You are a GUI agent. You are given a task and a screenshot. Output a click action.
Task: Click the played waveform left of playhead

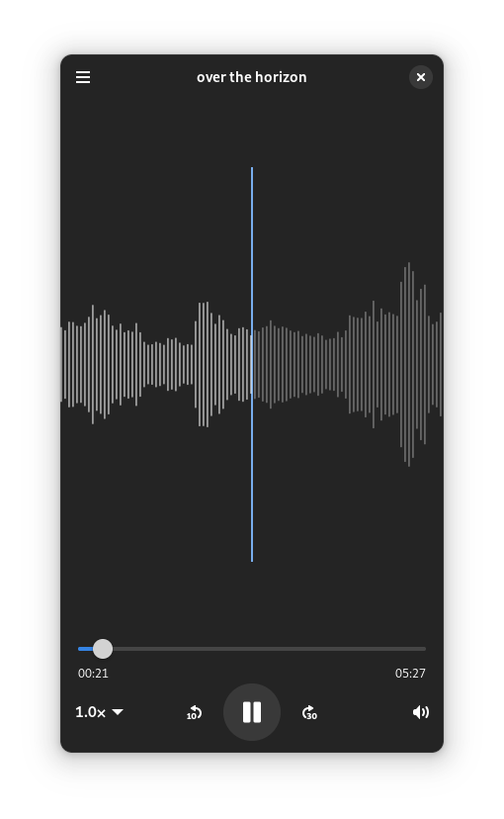click(x=156, y=365)
